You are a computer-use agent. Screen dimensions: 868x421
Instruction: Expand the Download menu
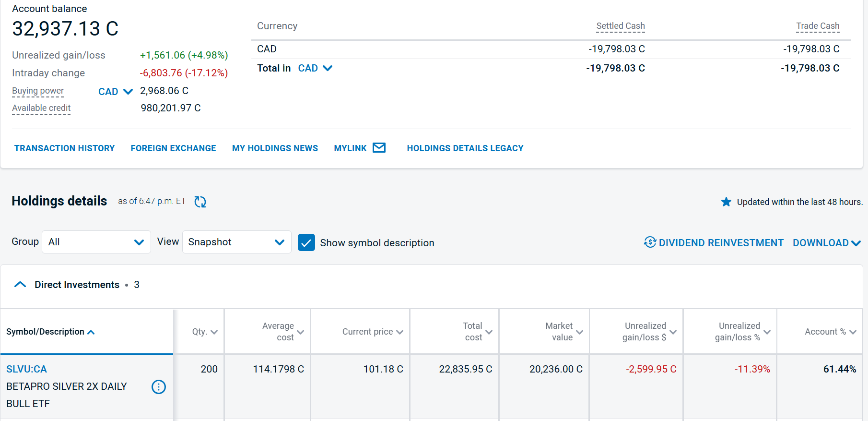coord(827,243)
